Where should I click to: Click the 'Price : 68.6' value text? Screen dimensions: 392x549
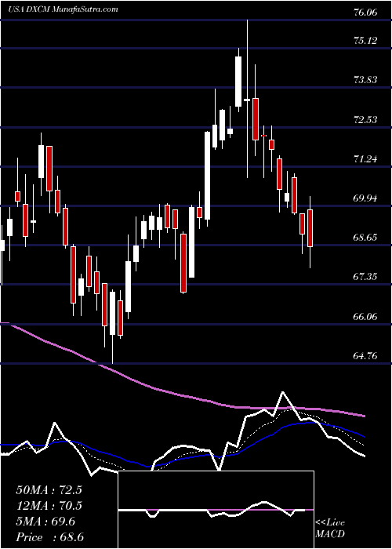49,537
